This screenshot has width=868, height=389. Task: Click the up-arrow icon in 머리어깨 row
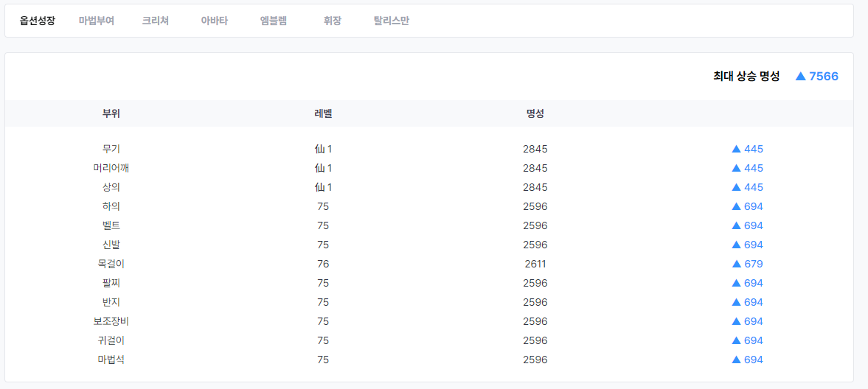coord(736,168)
